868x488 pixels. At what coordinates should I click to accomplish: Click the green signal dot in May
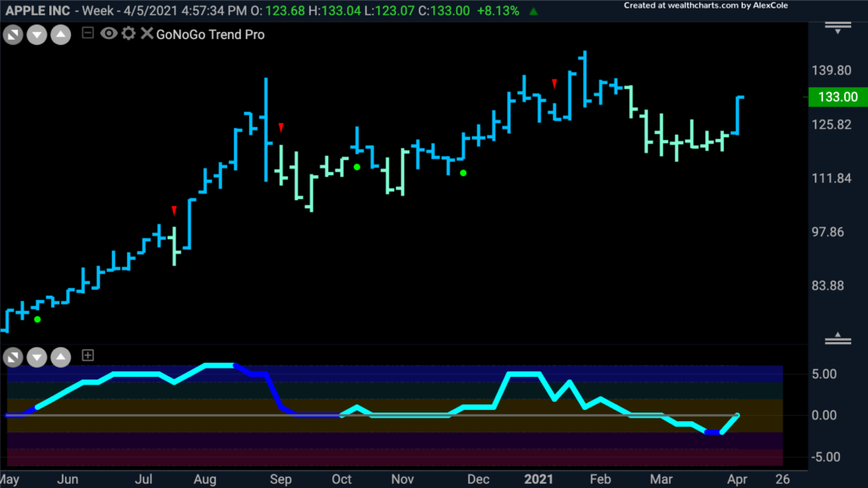pos(37,319)
